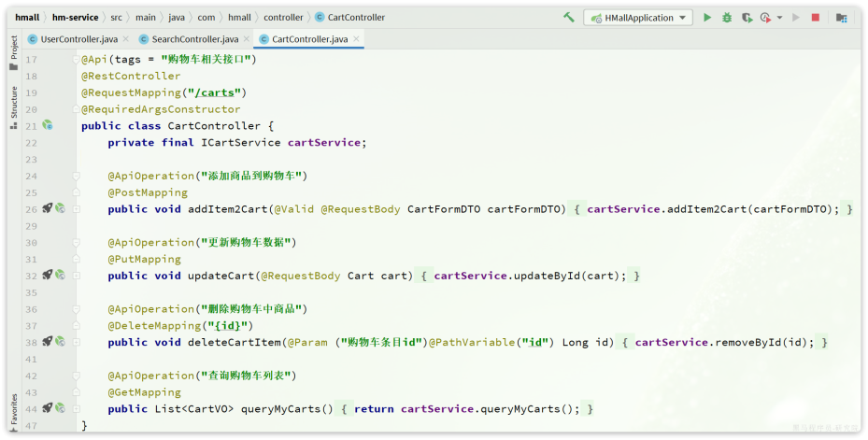Open Project Structure icon in the toolbar
This screenshot has width=868, height=440.
(x=841, y=17)
